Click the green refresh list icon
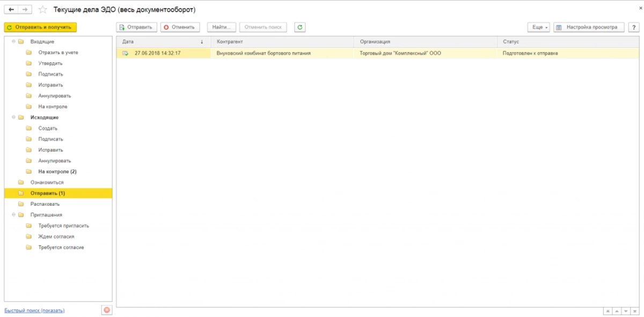This screenshot has height=317, width=644. click(300, 27)
